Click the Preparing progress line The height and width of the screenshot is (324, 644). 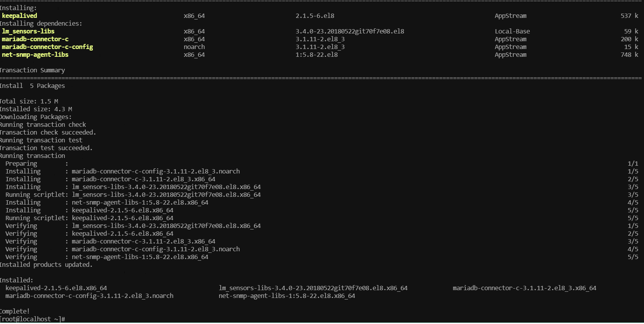pyautogui.click(x=37, y=164)
